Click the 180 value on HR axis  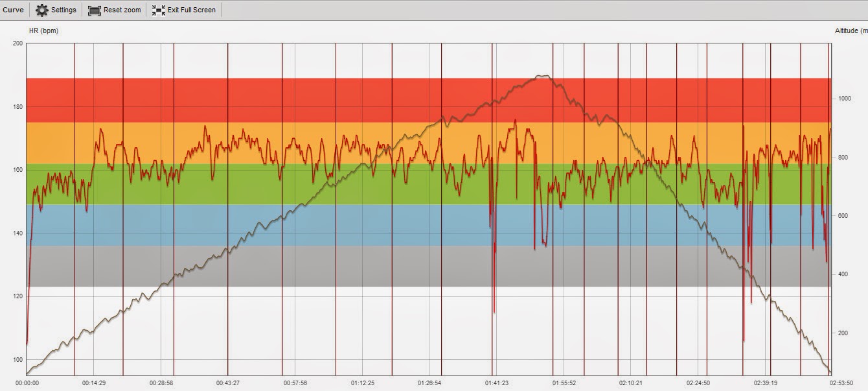[17, 107]
